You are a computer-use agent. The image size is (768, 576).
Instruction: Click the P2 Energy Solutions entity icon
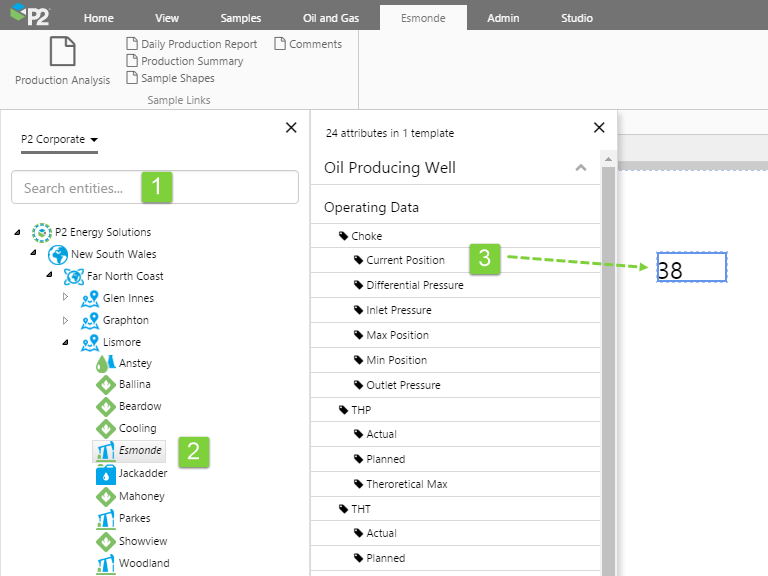41,232
